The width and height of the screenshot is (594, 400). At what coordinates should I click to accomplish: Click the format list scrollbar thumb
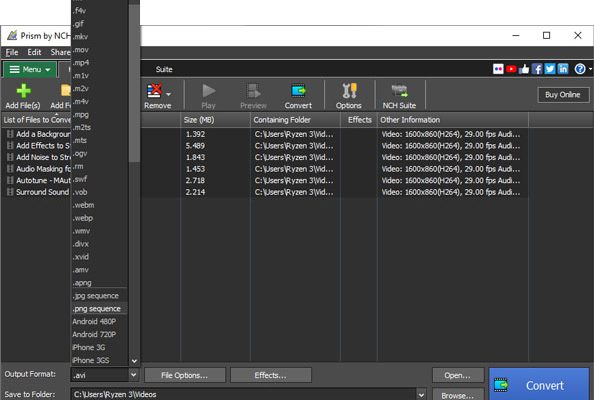tap(134, 82)
